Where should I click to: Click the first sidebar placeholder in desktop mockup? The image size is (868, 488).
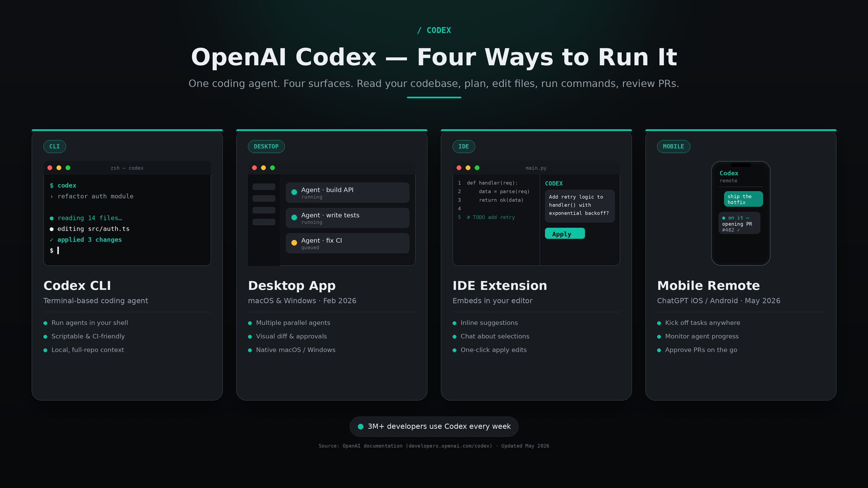[264, 187]
